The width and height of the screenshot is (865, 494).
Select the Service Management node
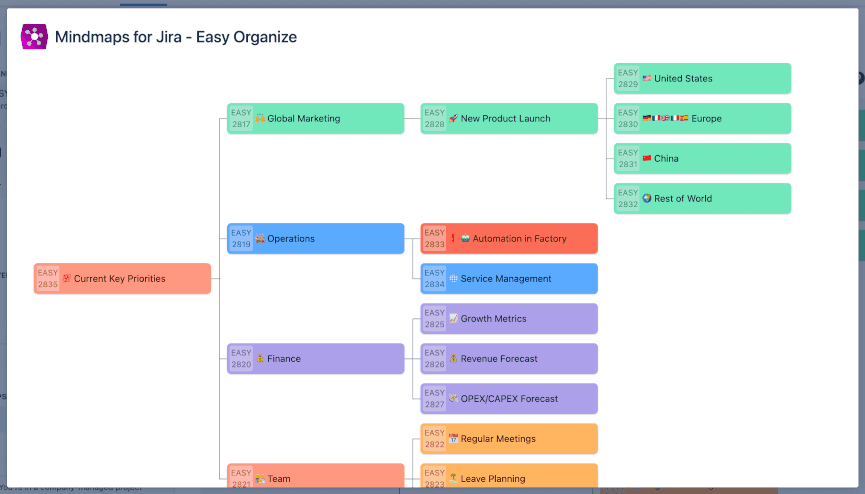[x=509, y=279]
